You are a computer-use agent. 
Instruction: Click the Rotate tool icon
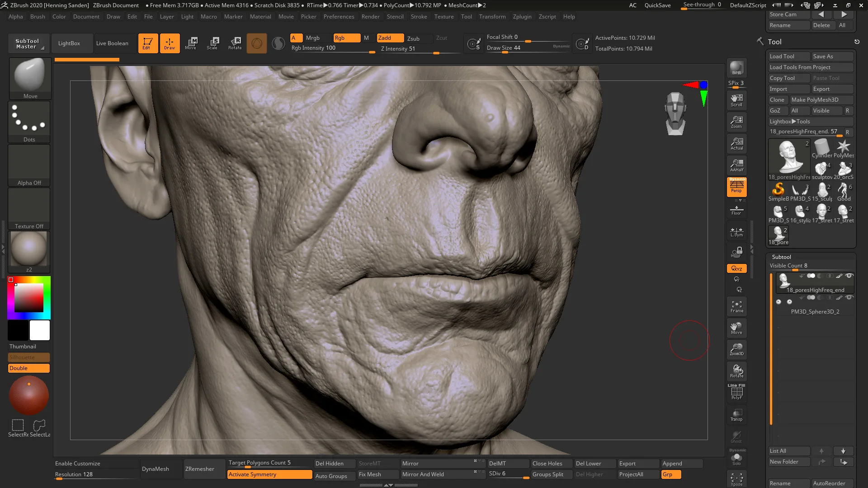(x=235, y=43)
